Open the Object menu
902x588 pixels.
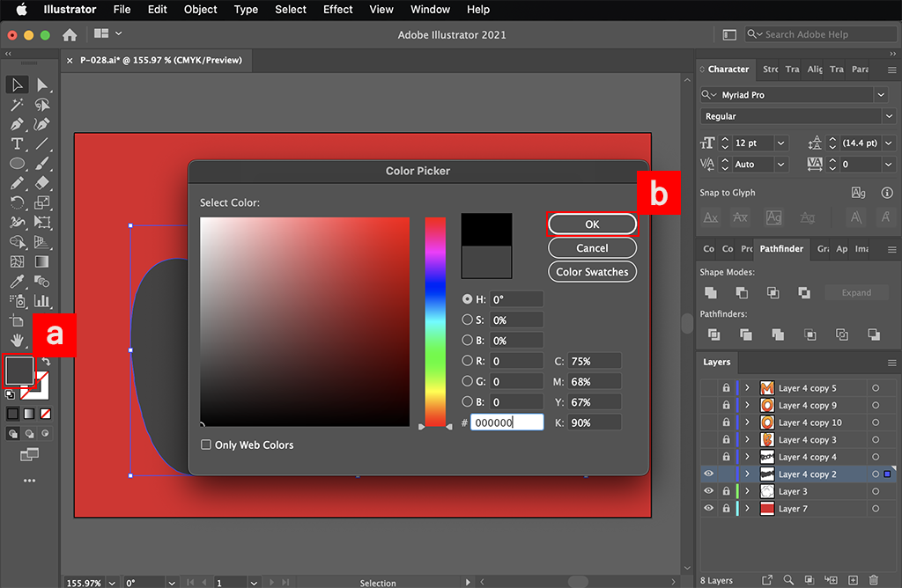(x=200, y=10)
